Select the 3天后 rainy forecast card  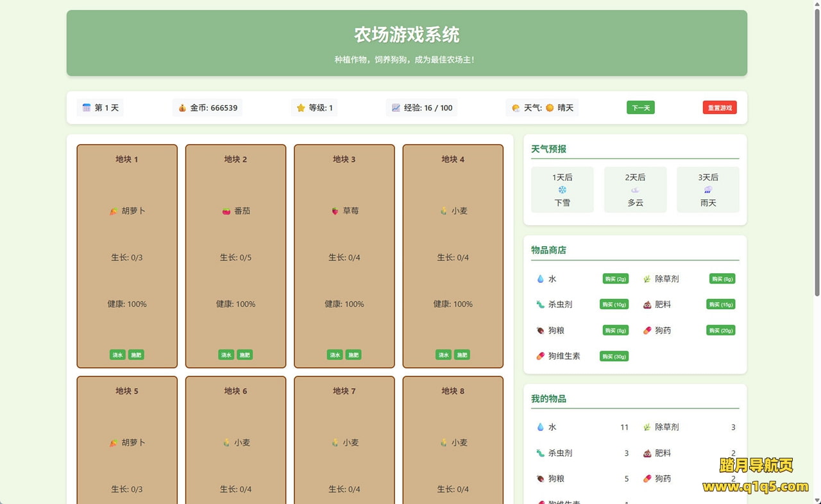point(707,190)
